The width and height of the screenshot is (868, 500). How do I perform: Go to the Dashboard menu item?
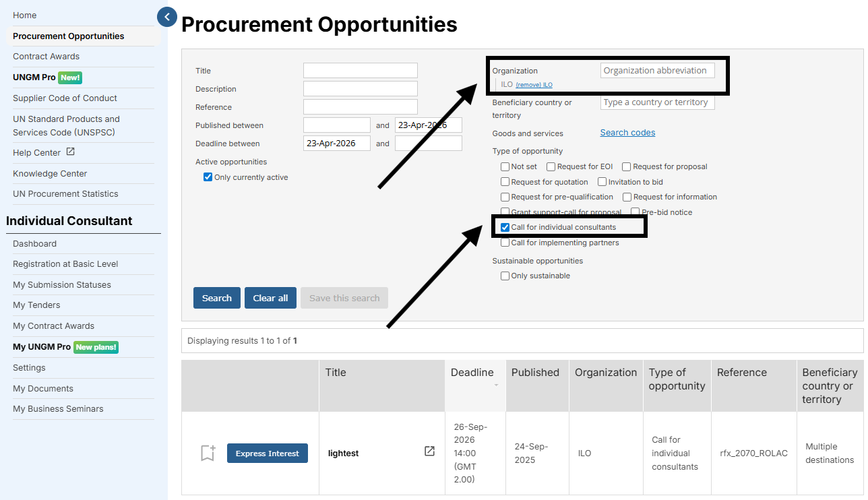[x=34, y=244]
